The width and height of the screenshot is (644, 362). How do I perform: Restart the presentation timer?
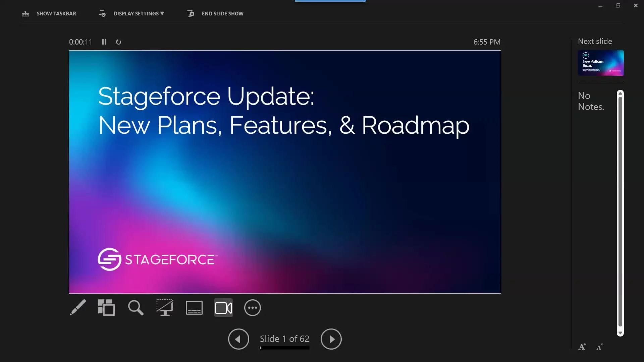pyautogui.click(x=118, y=42)
